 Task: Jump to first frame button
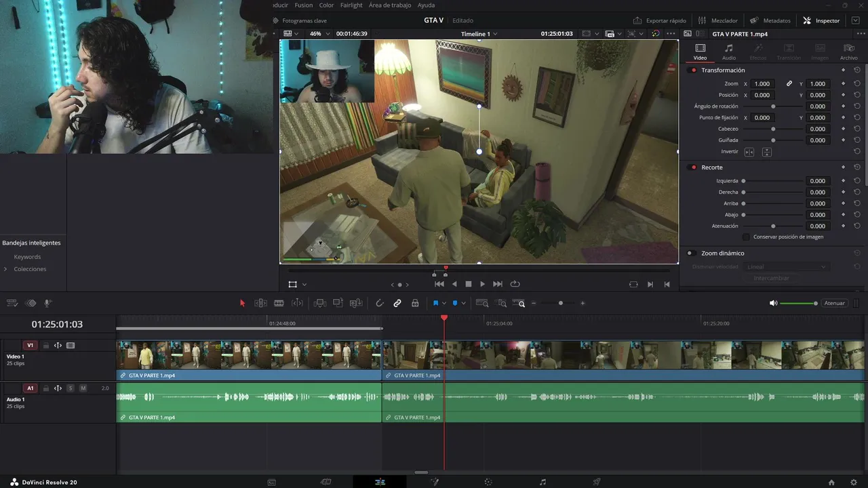pos(439,284)
